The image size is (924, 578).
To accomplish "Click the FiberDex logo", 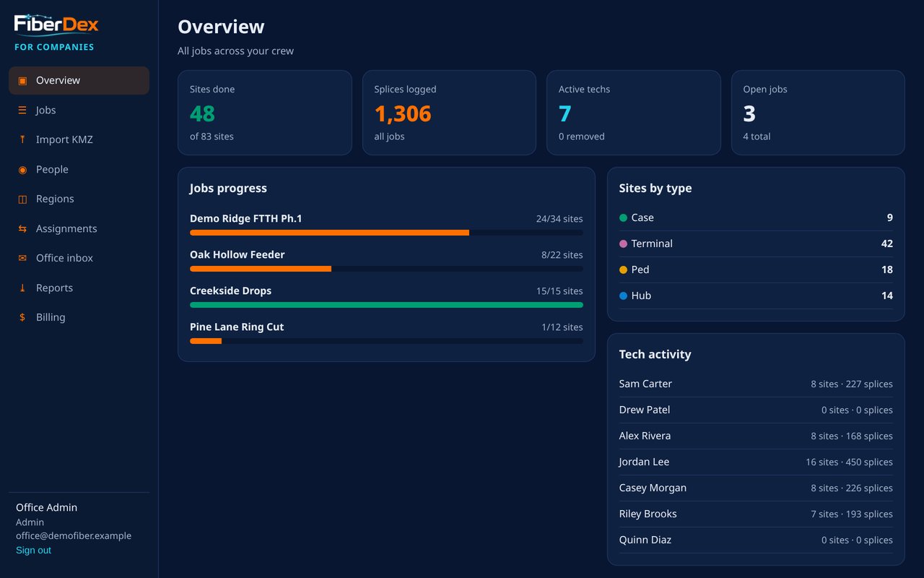I will click(x=56, y=25).
